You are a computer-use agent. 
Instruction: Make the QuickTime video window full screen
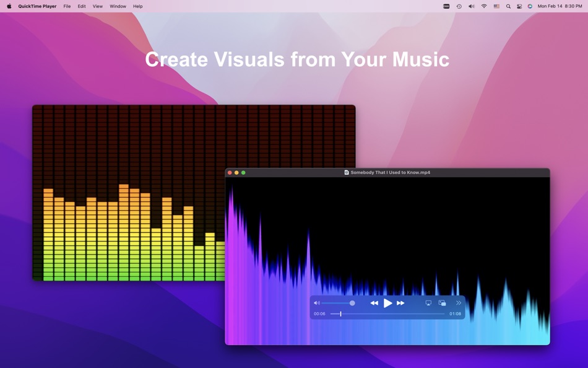point(243,173)
